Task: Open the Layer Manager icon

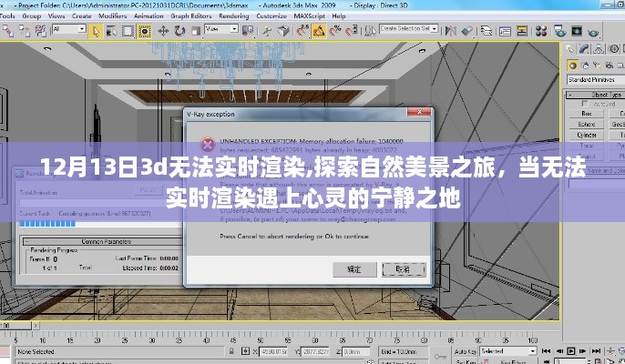Action: tap(487, 31)
